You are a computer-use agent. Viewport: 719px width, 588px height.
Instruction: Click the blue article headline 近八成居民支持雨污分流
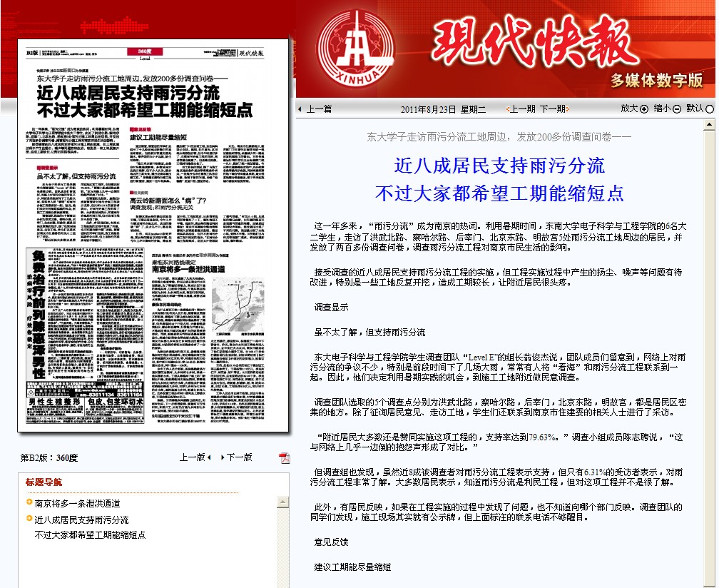coord(499,166)
